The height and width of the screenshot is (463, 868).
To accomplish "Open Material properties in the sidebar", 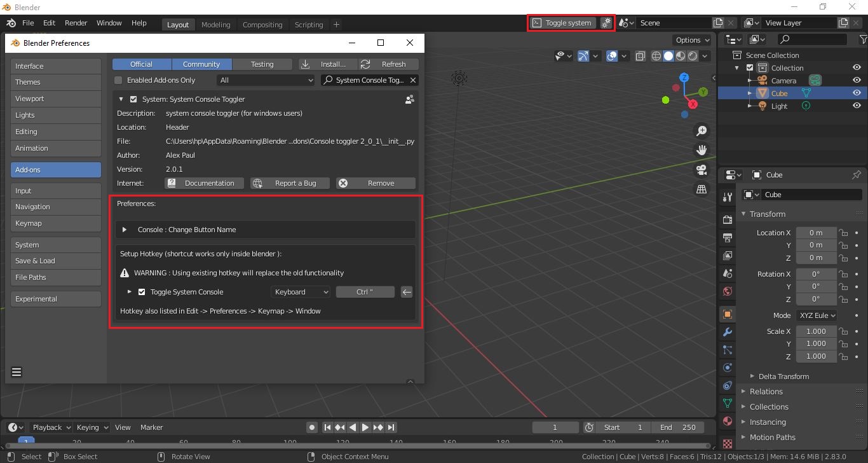I will tap(726, 421).
